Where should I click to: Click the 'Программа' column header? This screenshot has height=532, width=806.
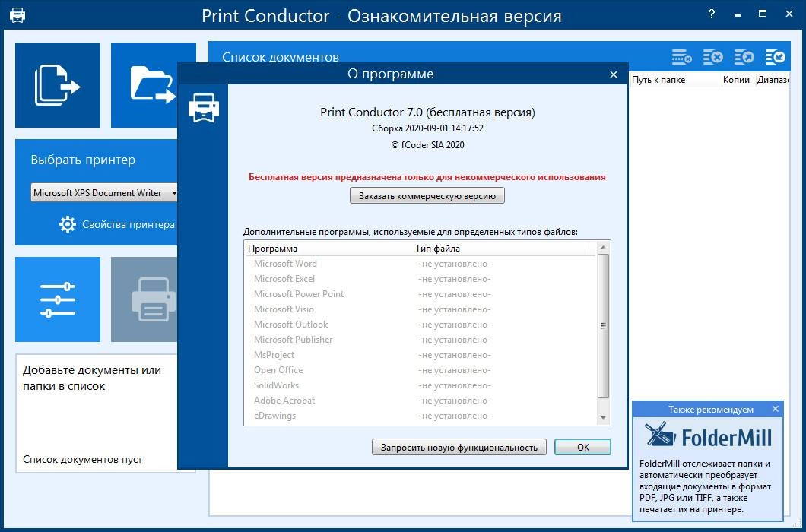point(329,249)
